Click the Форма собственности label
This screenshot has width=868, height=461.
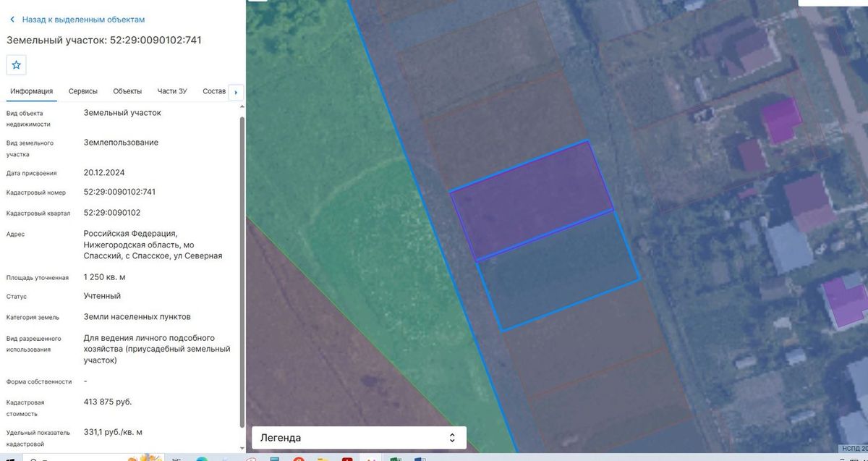[39, 381]
